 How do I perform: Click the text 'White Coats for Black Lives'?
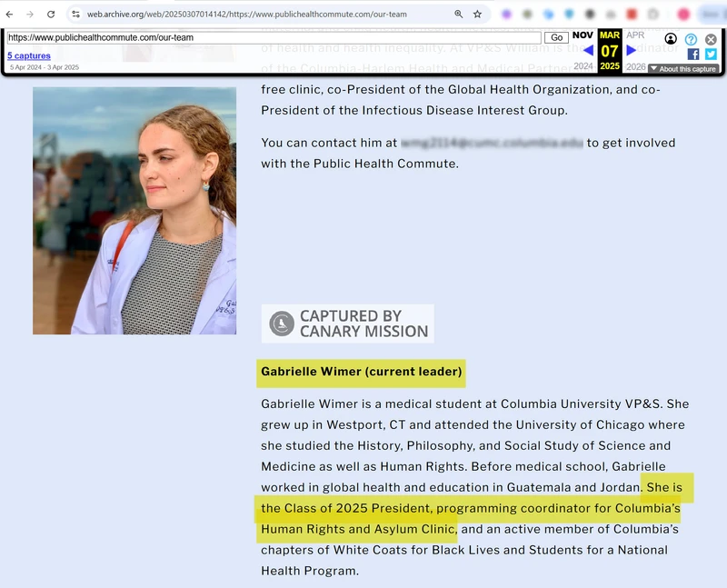click(416, 550)
